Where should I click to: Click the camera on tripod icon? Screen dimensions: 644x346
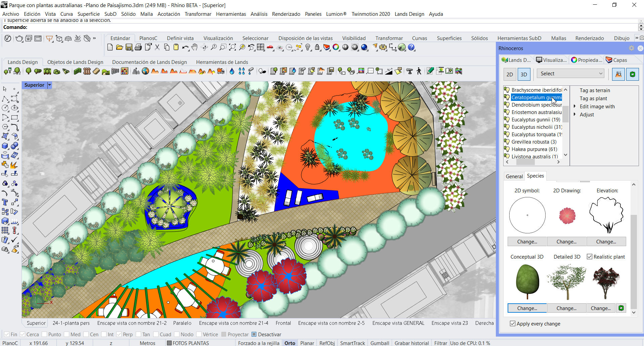409,71
